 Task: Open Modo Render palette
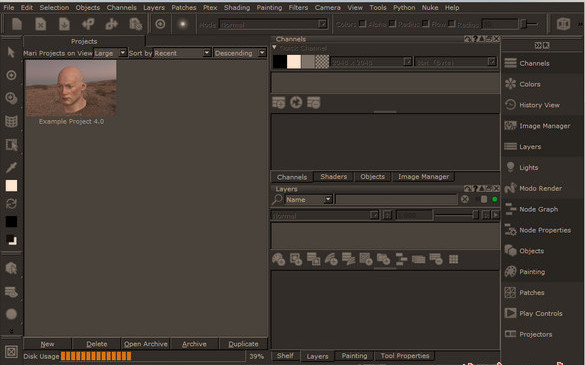pos(541,188)
